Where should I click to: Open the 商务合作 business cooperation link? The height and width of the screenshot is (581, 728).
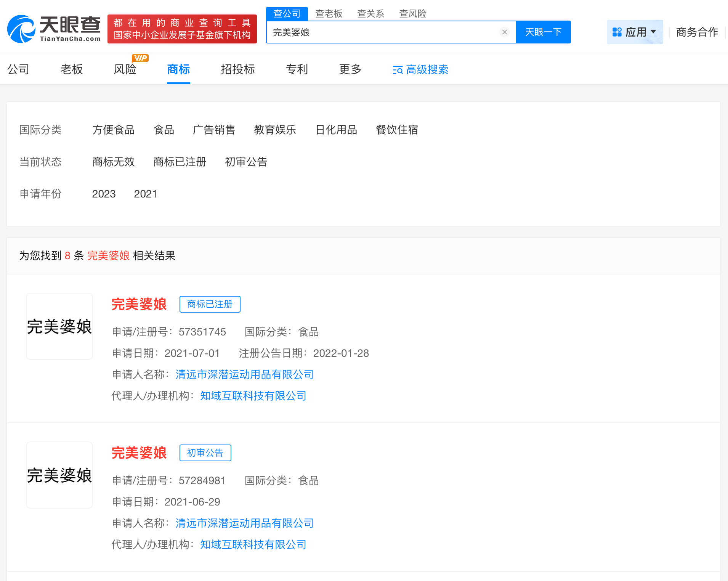click(x=697, y=32)
